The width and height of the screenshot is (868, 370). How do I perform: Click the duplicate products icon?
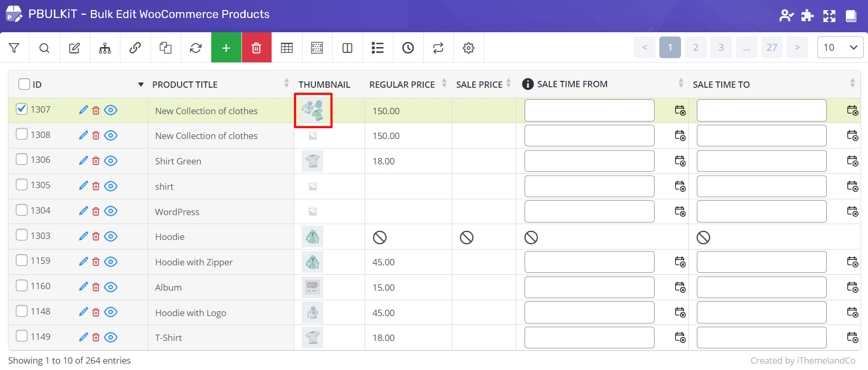165,48
